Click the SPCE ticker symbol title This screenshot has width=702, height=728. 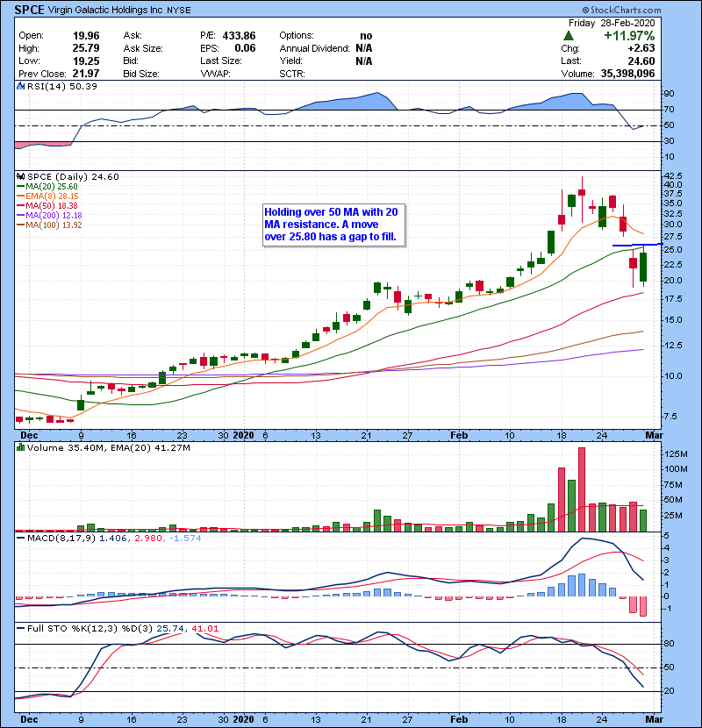(29, 10)
